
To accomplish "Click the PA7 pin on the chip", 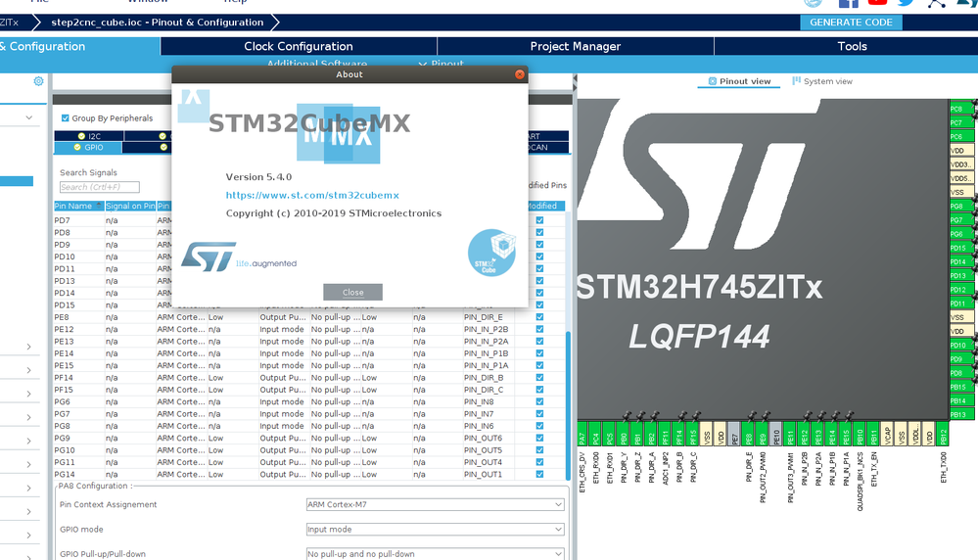I will click(582, 434).
